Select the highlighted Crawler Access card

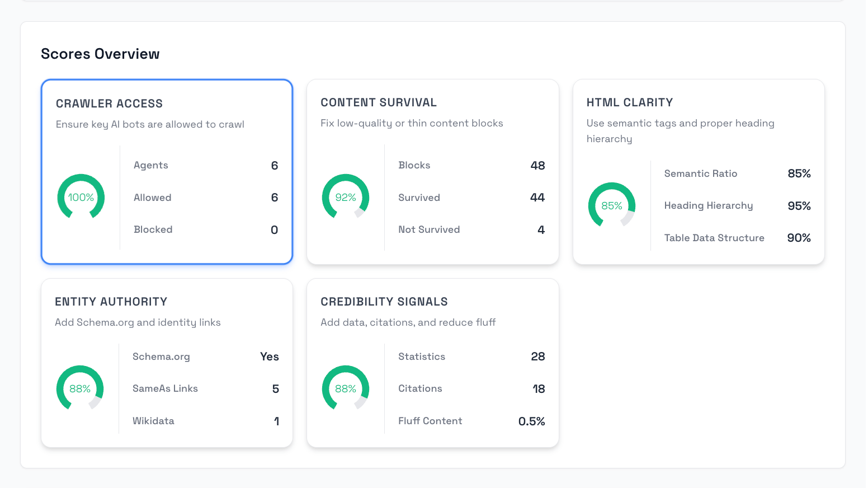167,171
